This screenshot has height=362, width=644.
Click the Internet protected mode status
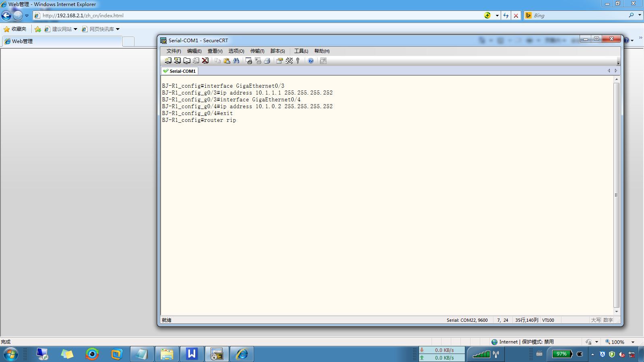point(522,342)
